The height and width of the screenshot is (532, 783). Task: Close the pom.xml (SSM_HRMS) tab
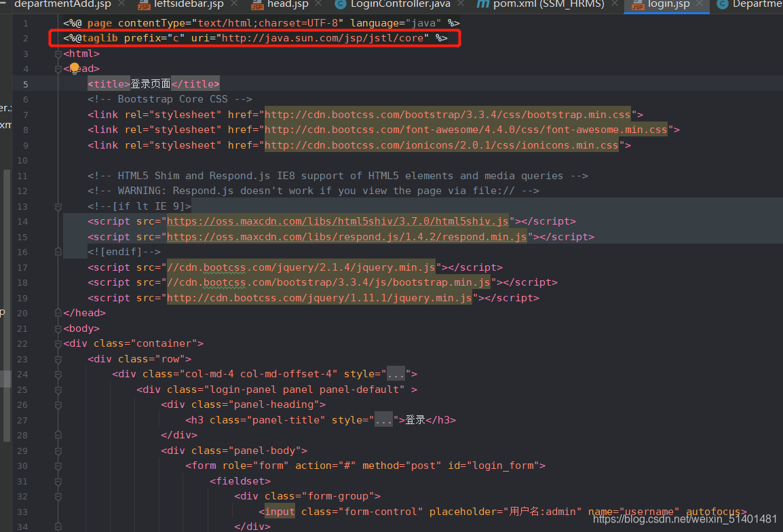pos(614,4)
